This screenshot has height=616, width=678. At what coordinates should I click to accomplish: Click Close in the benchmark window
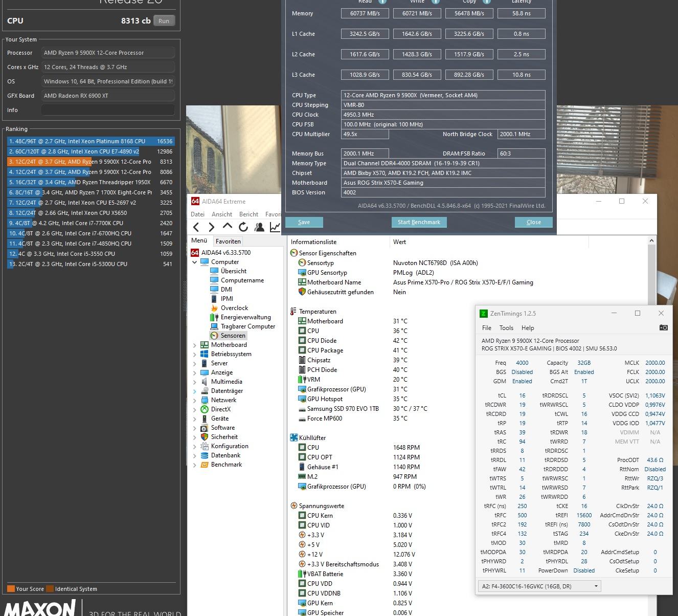point(534,222)
